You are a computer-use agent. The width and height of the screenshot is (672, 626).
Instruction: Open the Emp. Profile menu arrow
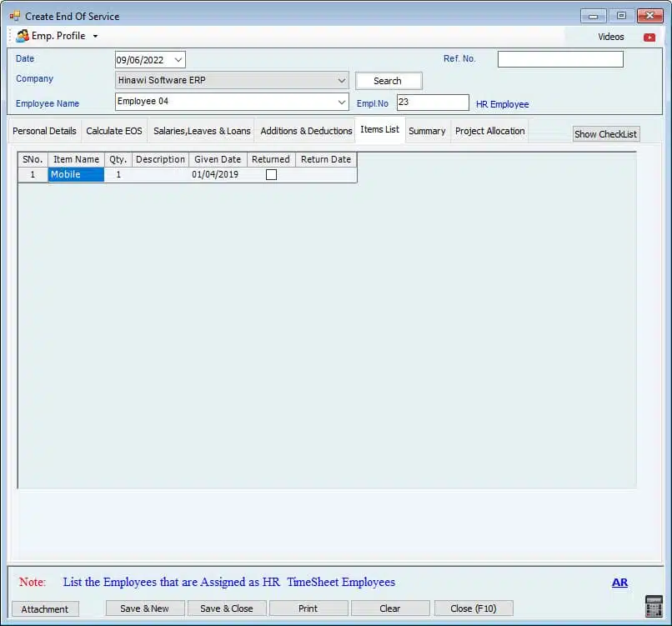[x=95, y=37]
